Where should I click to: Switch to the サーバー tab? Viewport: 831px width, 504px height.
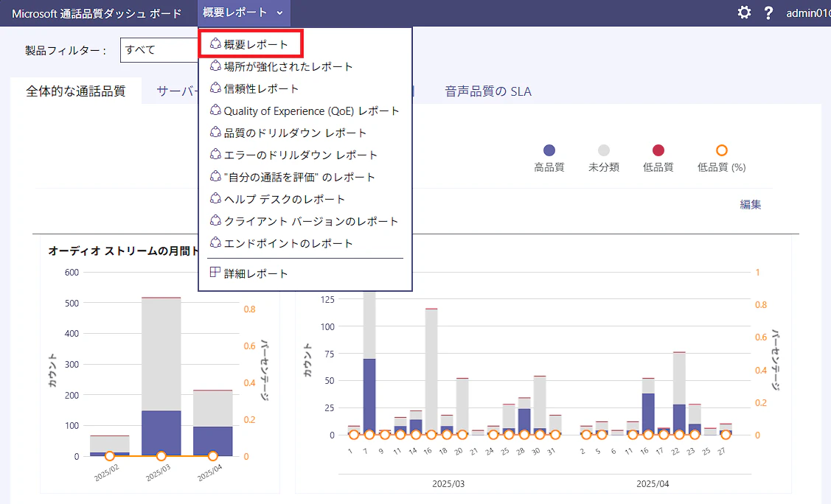178,91
